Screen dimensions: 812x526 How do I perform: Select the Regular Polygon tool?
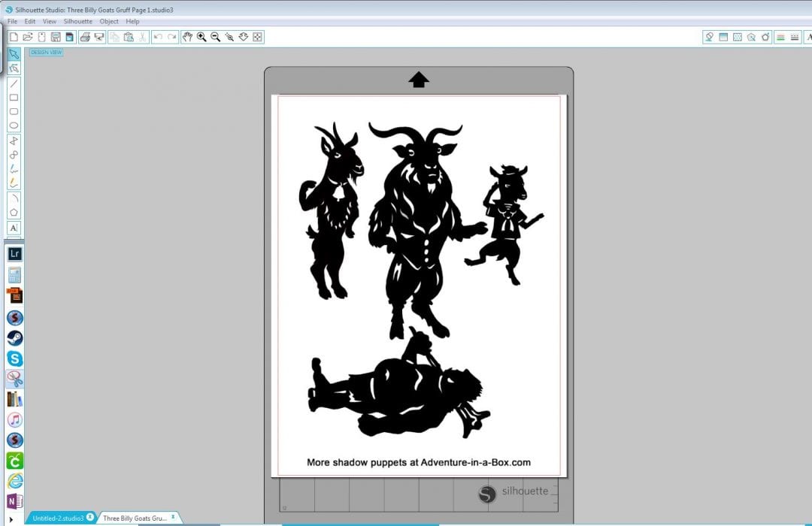tap(14, 212)
